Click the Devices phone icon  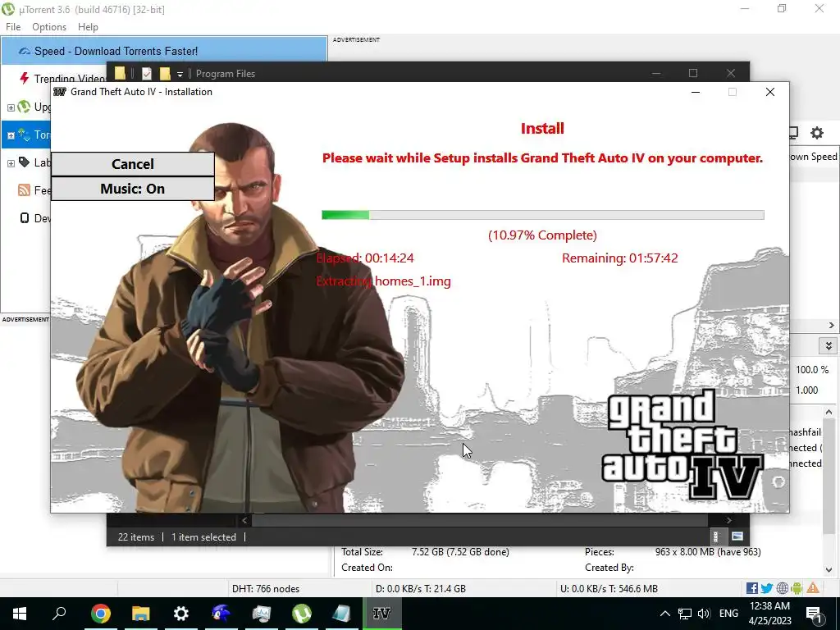[24, 218]
